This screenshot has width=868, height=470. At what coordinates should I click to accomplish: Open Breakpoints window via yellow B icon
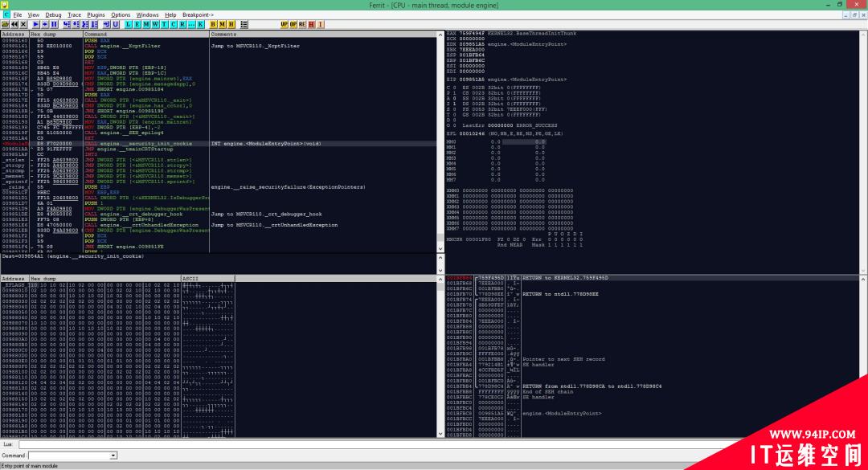[213, 24]
